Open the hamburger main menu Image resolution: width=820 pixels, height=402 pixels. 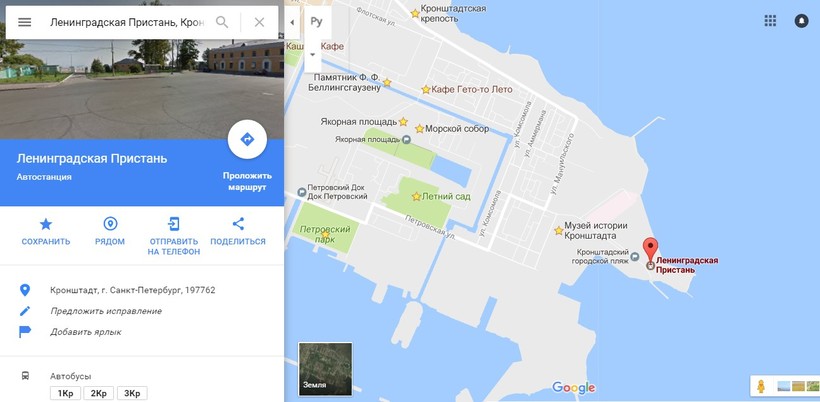[25, 22]
